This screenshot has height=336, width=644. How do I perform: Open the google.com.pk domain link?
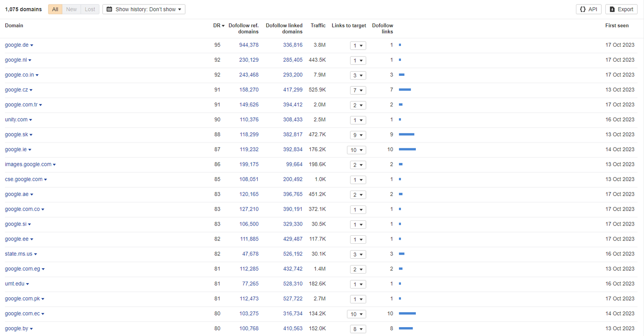[x=22, y=299]
